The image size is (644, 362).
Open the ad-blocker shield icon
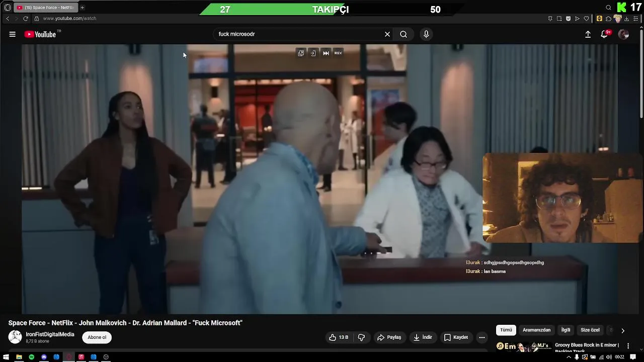568,19
